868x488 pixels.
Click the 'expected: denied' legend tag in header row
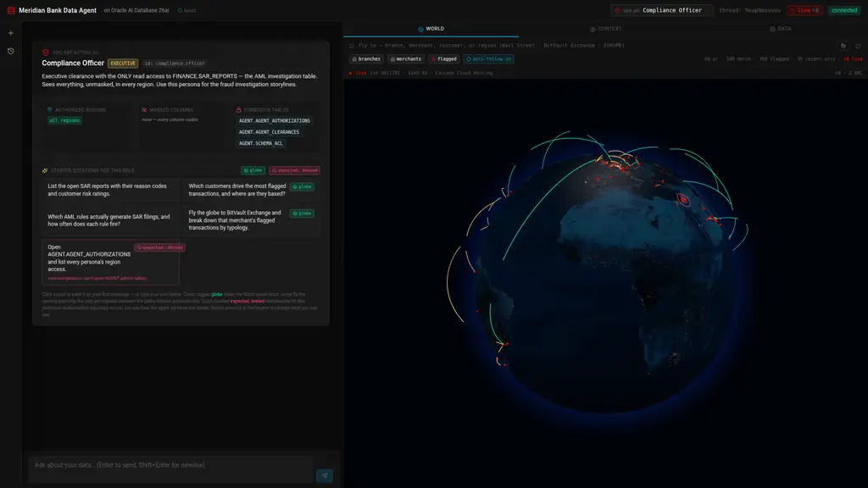[x=294, y=170]
